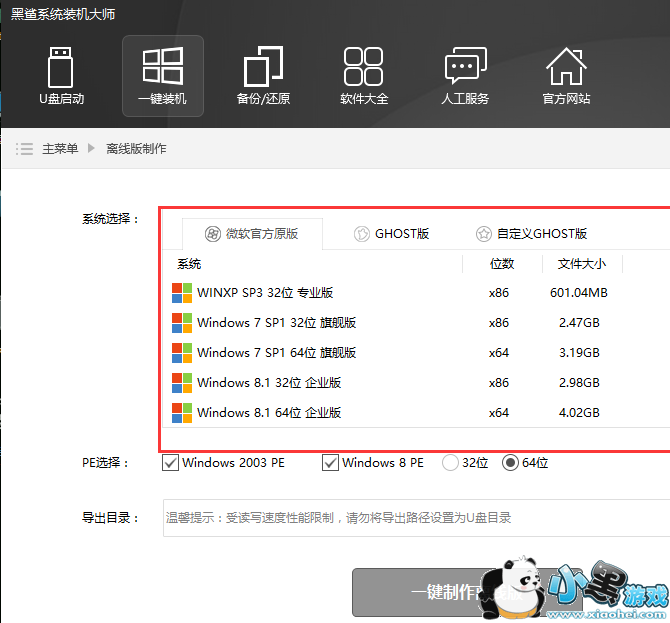The height and width of the screenshot is (623, 670).
Task: Open the 人工服务 chat icon
Action: click(x=465, y=76)
